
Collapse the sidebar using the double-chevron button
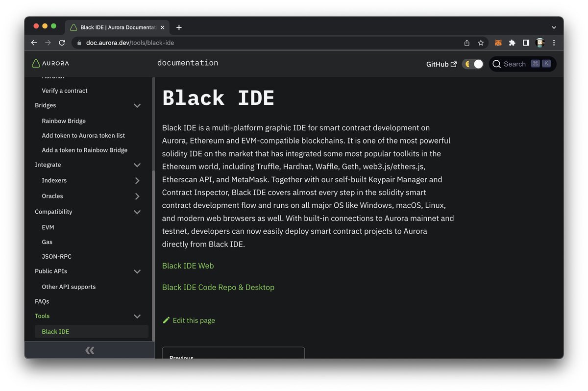89,350
